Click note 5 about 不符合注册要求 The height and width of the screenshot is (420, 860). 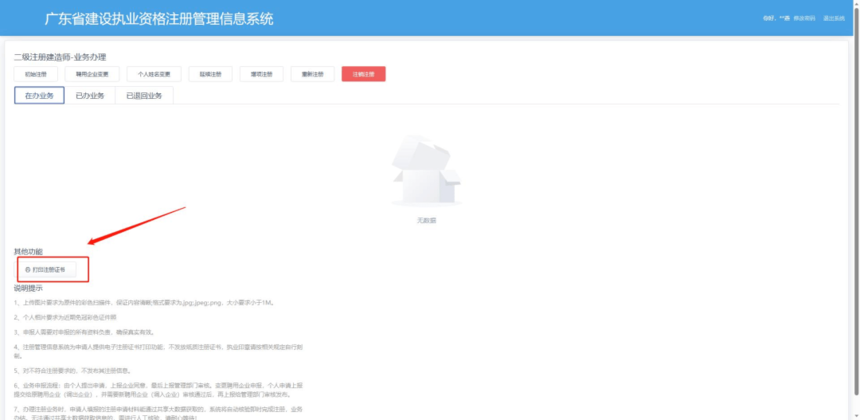tap(72, 371)
